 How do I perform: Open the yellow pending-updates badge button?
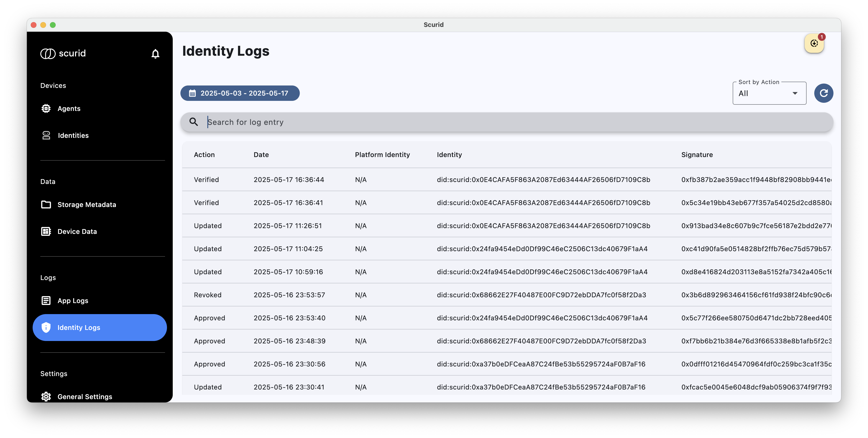pyautogui.click(x=814, y=43)
